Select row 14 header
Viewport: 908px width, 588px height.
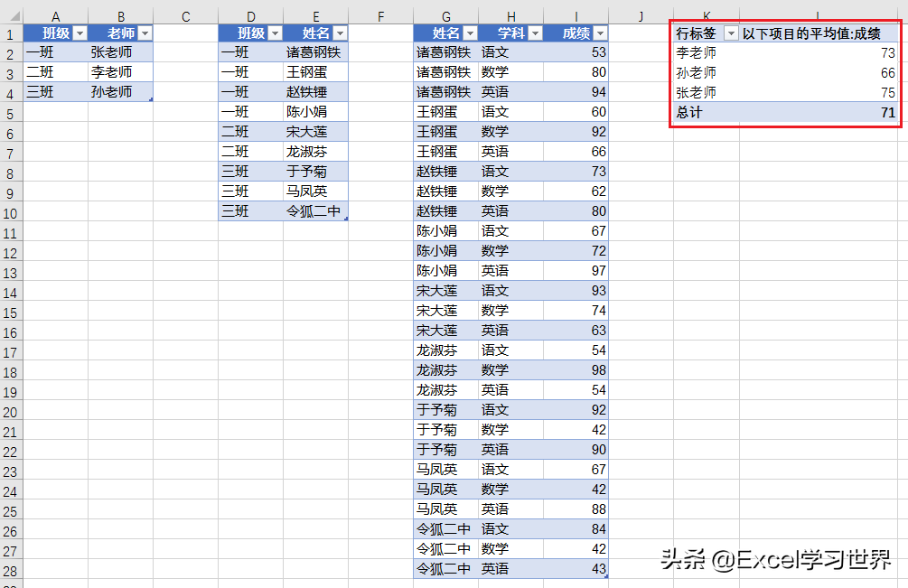point(11,293)
